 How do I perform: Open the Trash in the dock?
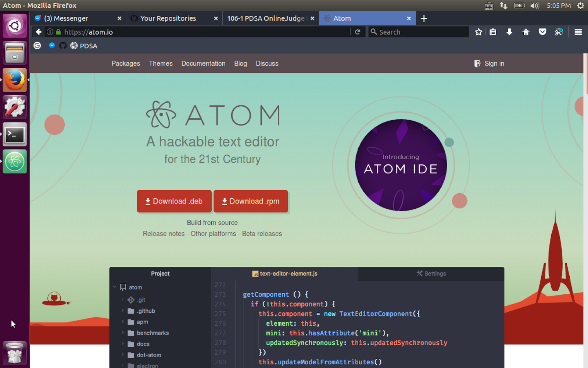click(x=15, y=353)
